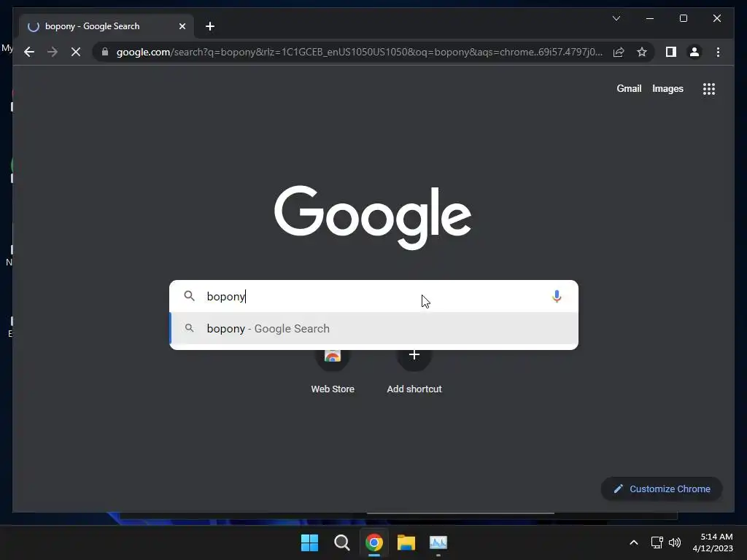
Task: Bookmark this tab with the star icon
Action: [642, 52]
